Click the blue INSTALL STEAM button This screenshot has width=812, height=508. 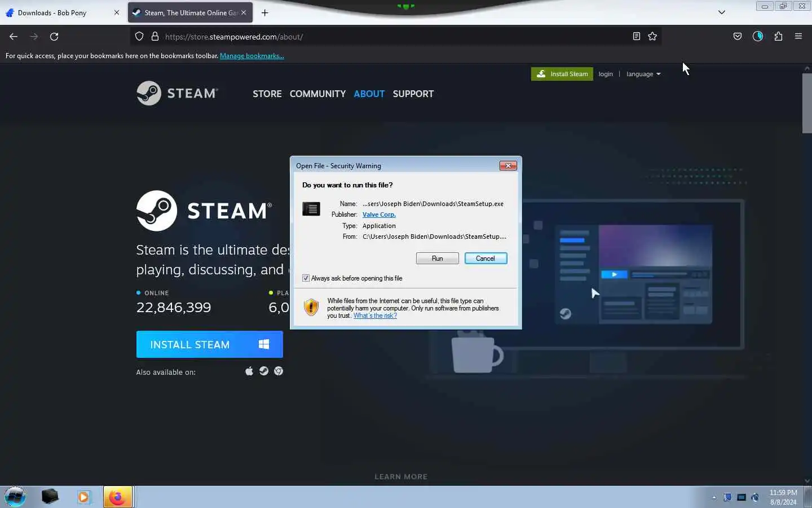tap(209, 344)
